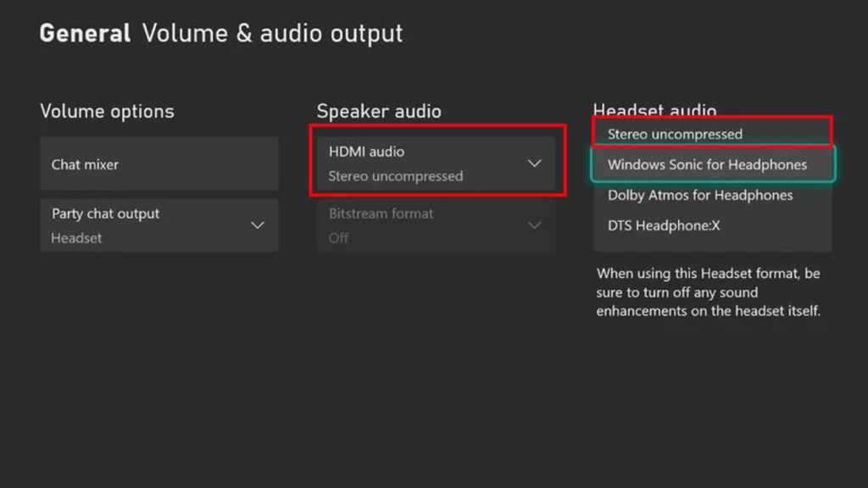868x488 pixels.
Task: Expand the Party chat output dropdown
Action: click(159, 225)
